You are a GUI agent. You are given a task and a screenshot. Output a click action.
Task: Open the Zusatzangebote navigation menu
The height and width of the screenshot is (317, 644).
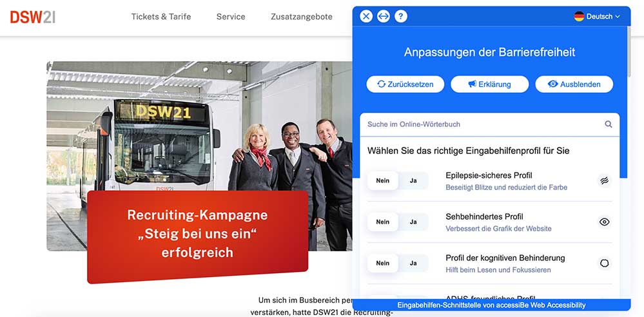pyautogui.click(x=302, y=17)
